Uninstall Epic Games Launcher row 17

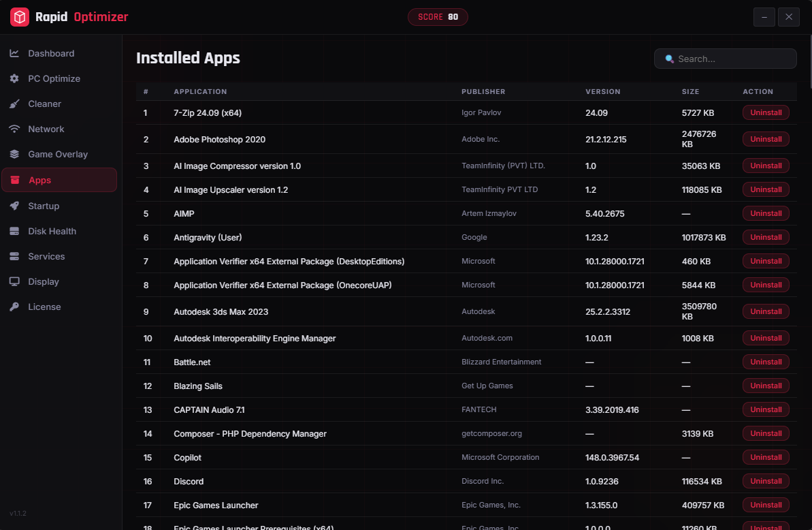766,505
